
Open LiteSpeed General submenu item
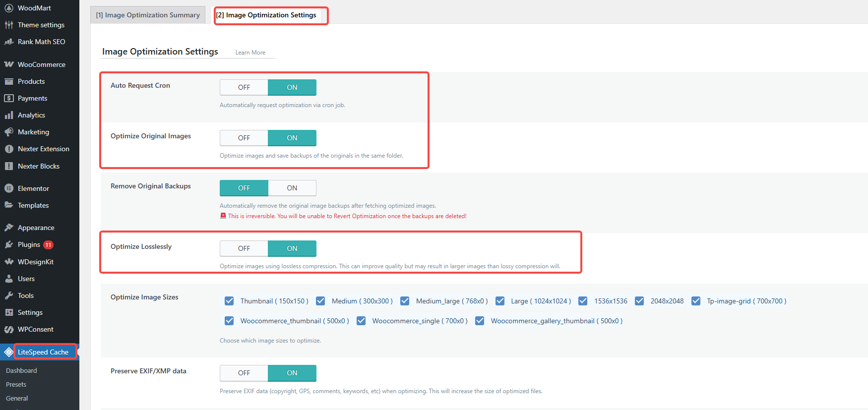pyautogui.click(x=17, y=398)
